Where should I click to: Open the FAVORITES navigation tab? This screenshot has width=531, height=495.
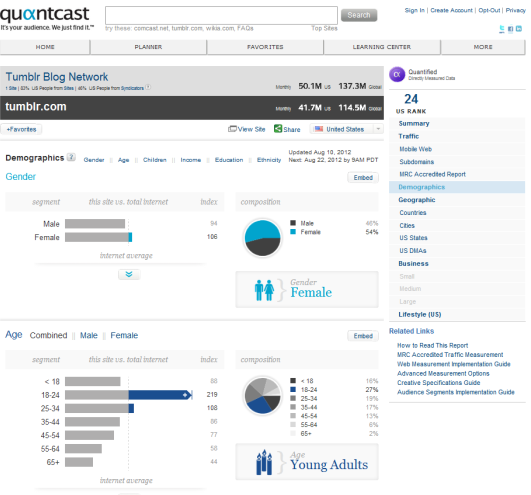click(265, 47)
